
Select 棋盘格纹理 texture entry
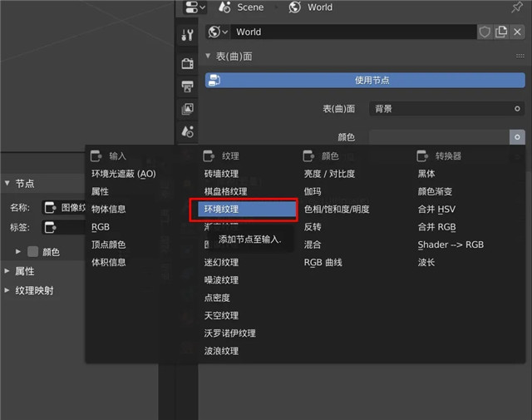[225, 191]
